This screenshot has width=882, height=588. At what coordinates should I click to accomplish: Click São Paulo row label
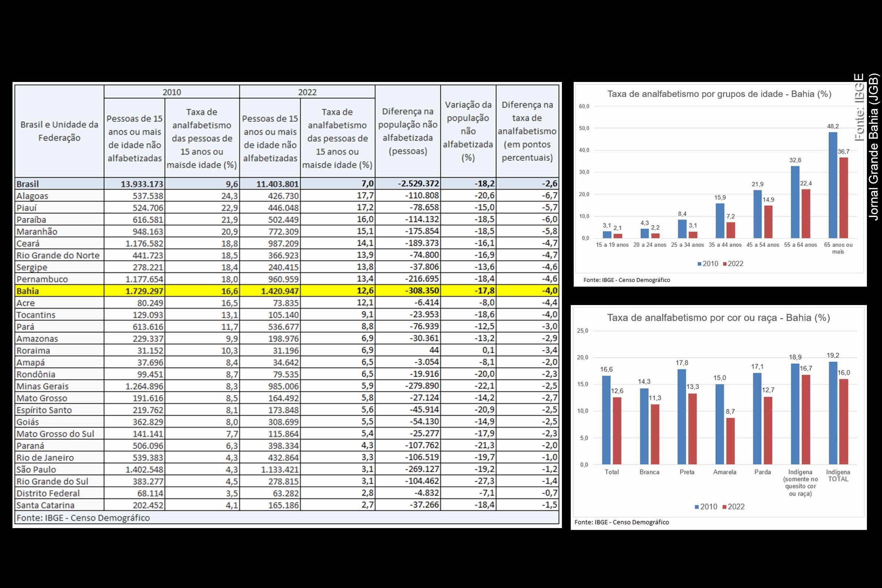36,470
